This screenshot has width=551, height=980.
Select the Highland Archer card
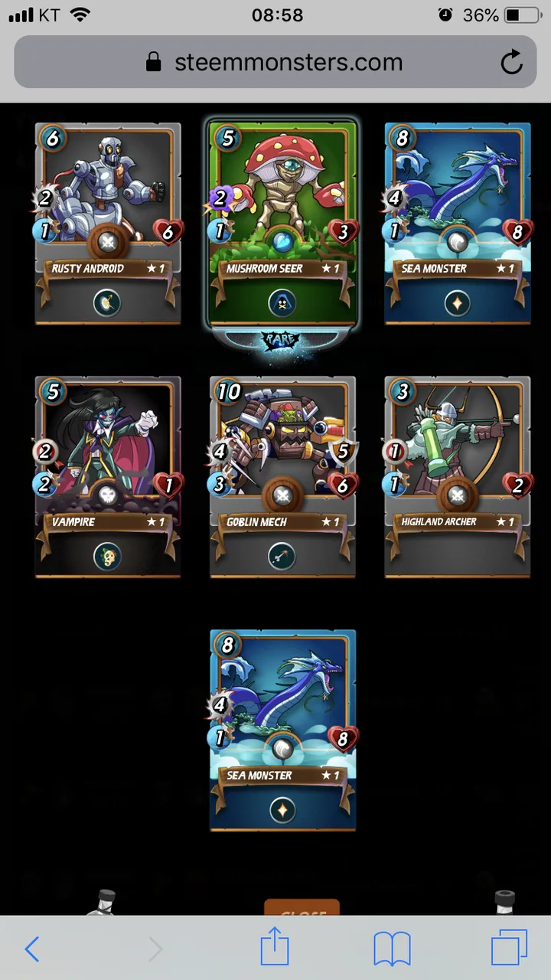[457, 476]
